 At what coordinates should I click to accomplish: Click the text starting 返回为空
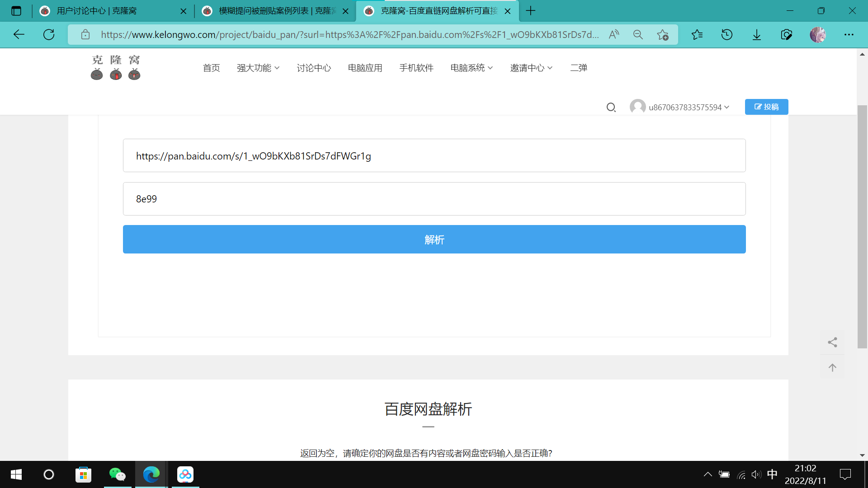pyautogui.click(x=426, y=453)
